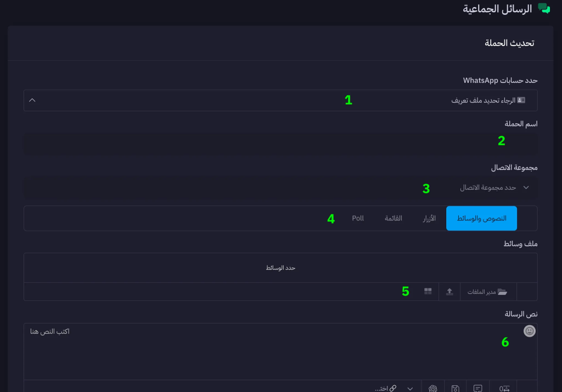Click the OpenAI assistant icon

point(433,388)
